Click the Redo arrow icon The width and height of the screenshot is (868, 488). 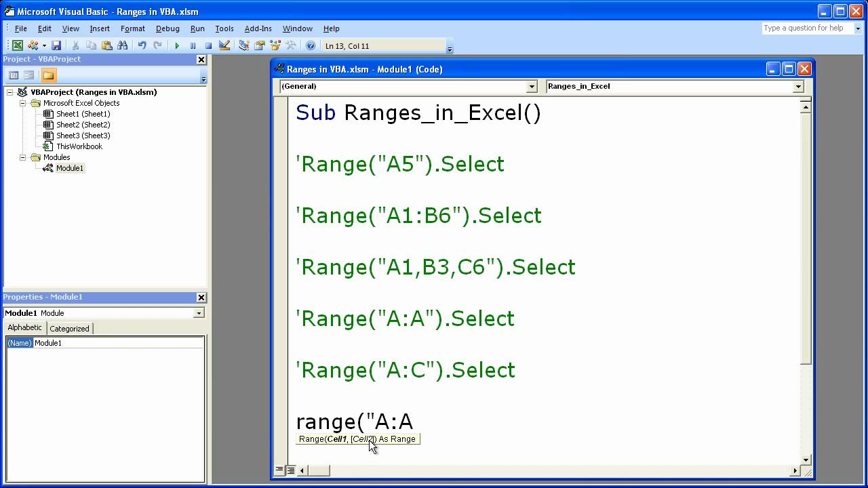pos(157,45)
